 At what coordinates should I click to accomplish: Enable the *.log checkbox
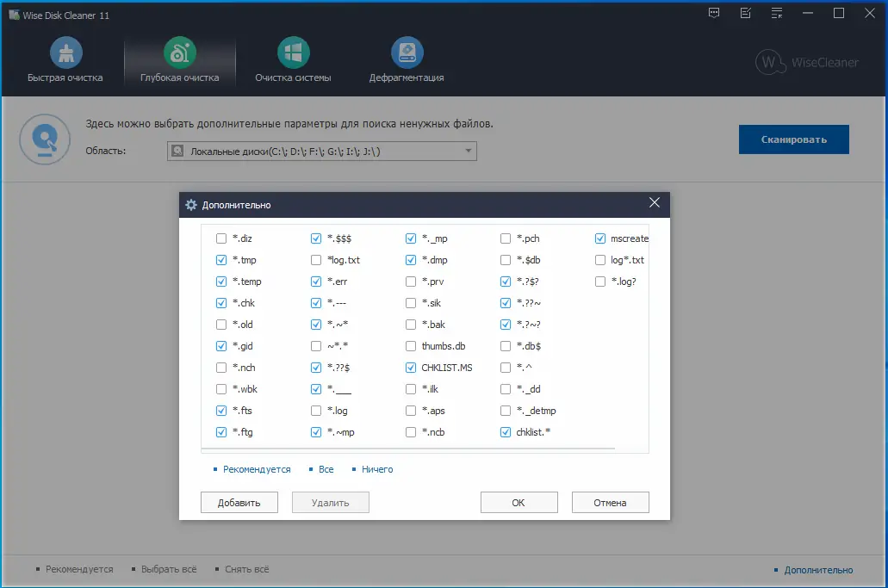pyautogui.click(x=316, y=411)
